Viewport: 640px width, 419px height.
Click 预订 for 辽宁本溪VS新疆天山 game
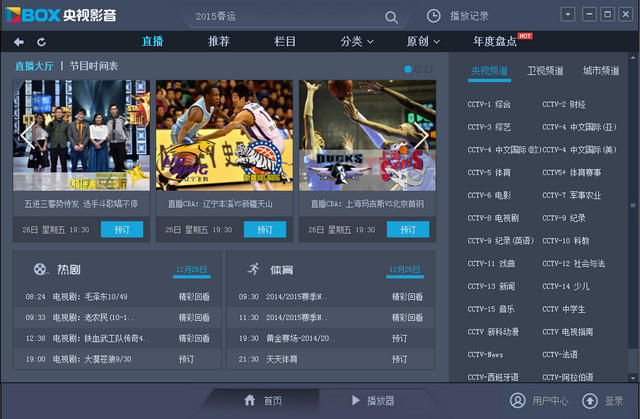click(x=265, y=229)
